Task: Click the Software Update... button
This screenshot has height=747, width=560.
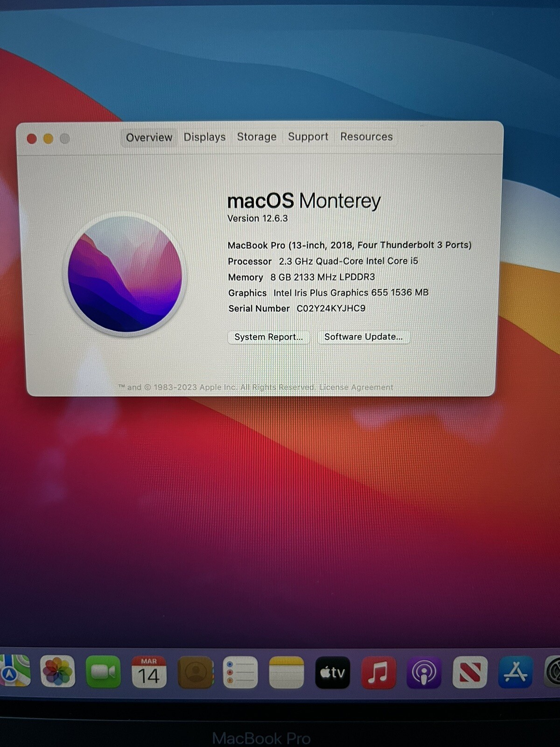Action: tap(364, 337)
